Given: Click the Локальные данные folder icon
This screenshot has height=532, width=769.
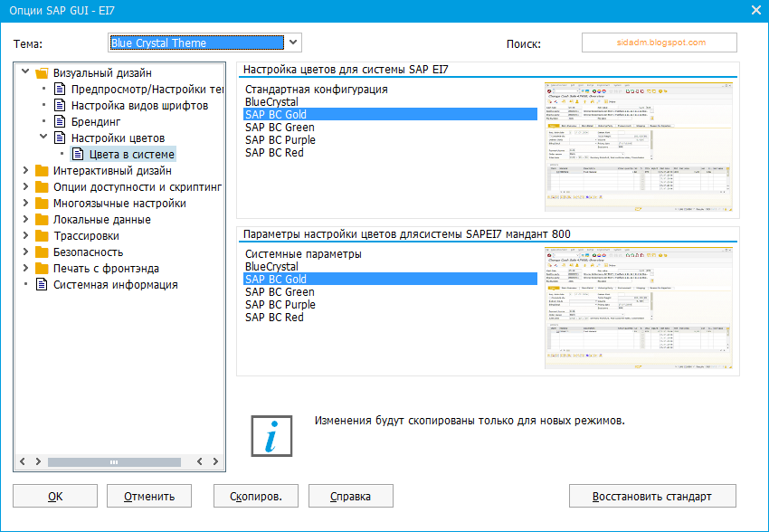Looking at the screenshot, I should click(43, 219).
